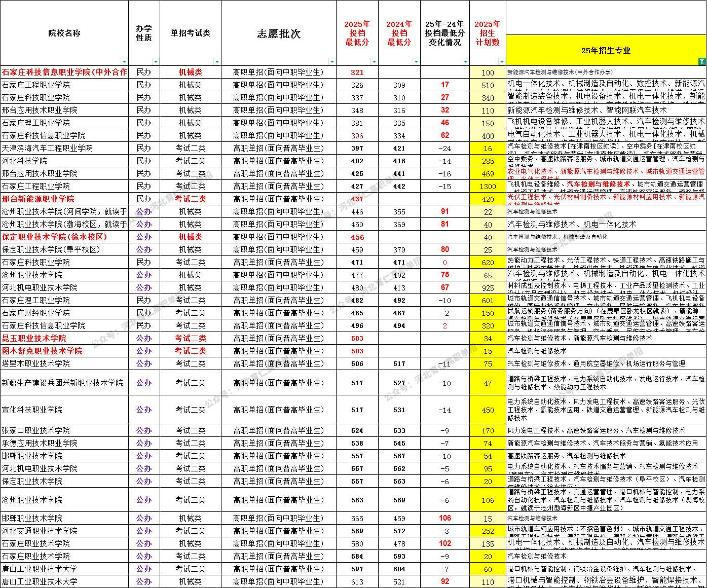This screenshot has width=707, height=588.
Task: Select the red change value 102 cell
Action: [445, 543]
